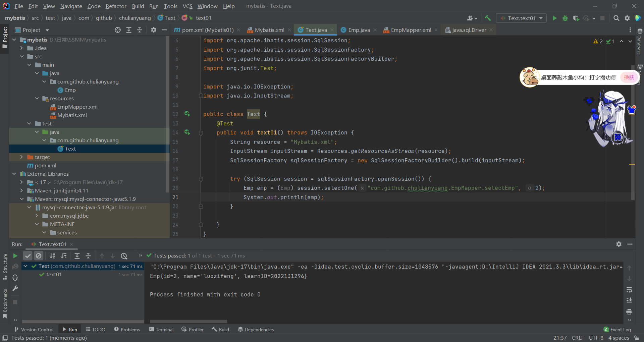Click run gutter icon beside class Text

pos(187,114)
